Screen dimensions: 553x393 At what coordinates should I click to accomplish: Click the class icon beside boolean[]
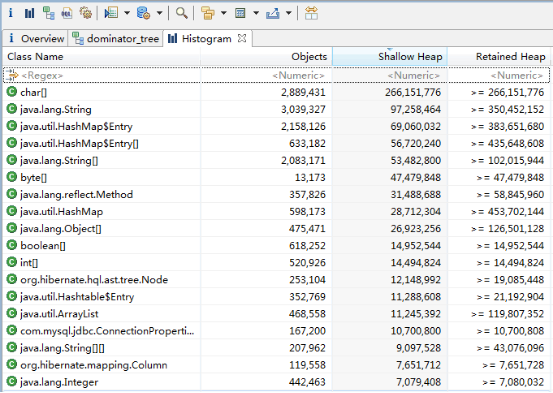click(x=12, y=245)
